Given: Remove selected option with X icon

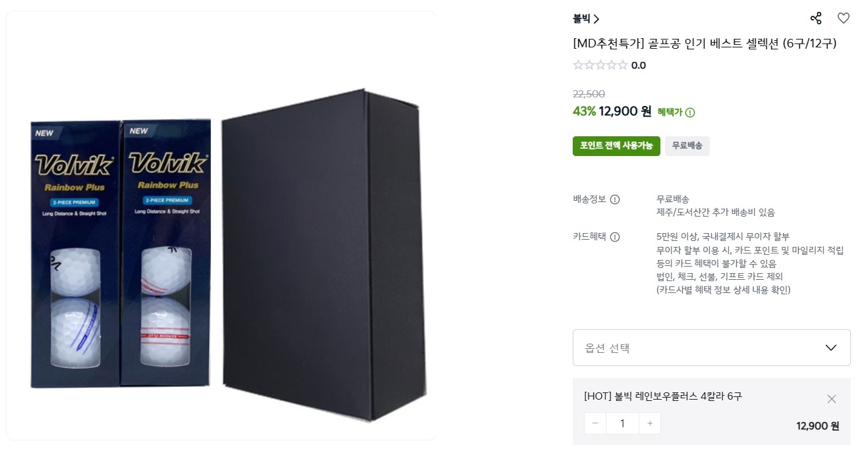Looking at the screenshot, I should (832, 399).
